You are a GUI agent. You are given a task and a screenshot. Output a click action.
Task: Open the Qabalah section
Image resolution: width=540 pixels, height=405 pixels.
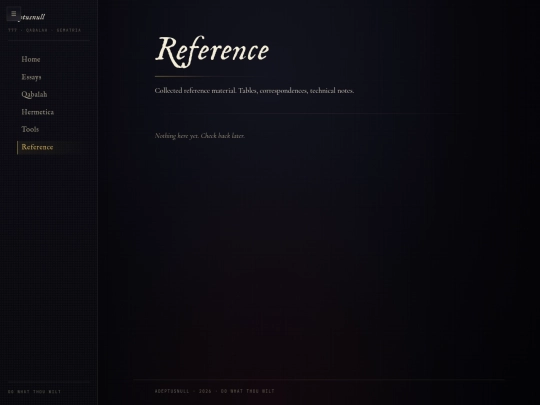point(34,94)
